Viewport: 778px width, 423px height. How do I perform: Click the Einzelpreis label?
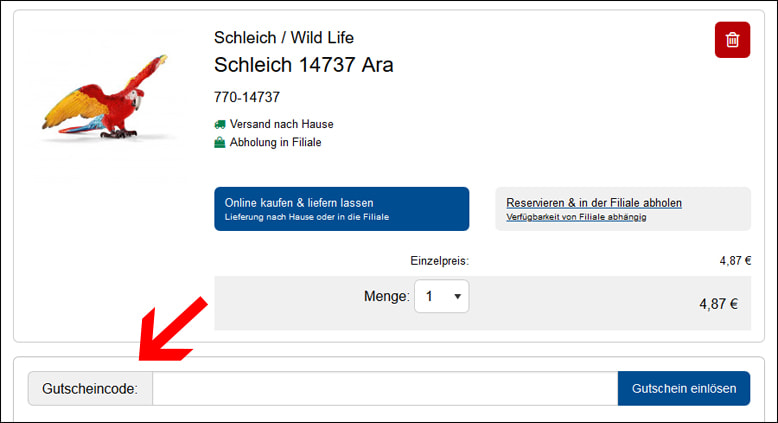pos(439,261)
